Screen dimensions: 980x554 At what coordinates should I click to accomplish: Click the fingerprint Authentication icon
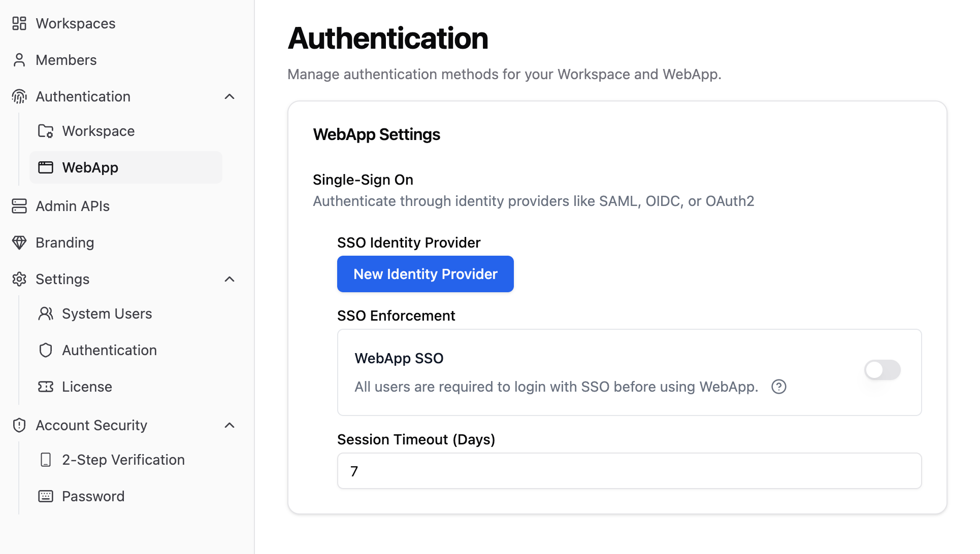click(19, 96)
